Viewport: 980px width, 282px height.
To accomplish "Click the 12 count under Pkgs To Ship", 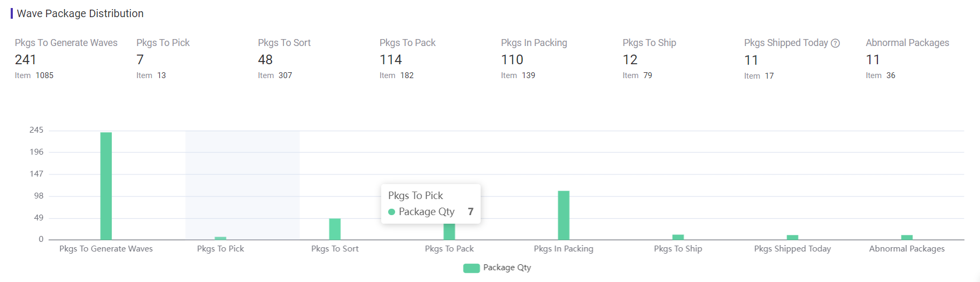I will [630, 59].
